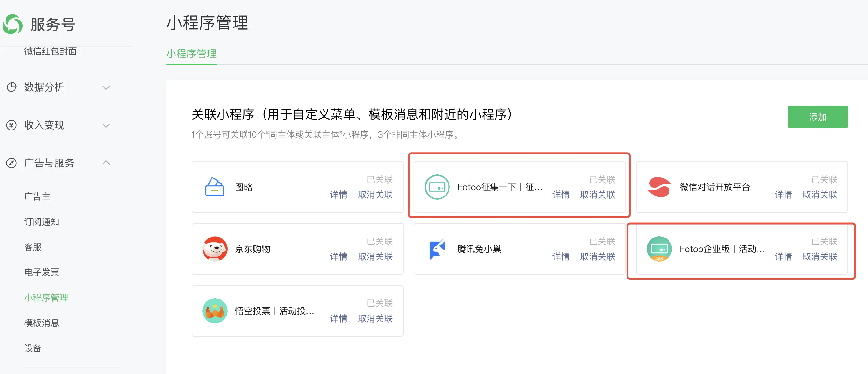Click the 已关联 status on 图略 card

click(x=380, y=179)
